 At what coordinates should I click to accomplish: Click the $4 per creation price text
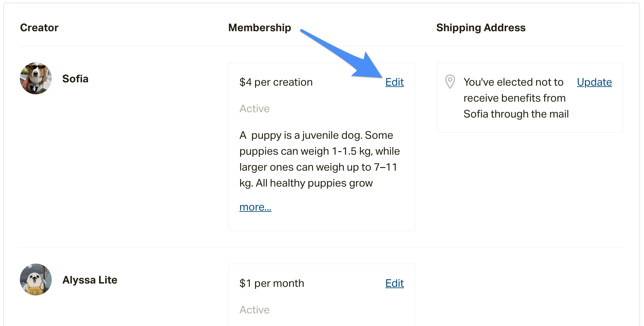[276, 82]
